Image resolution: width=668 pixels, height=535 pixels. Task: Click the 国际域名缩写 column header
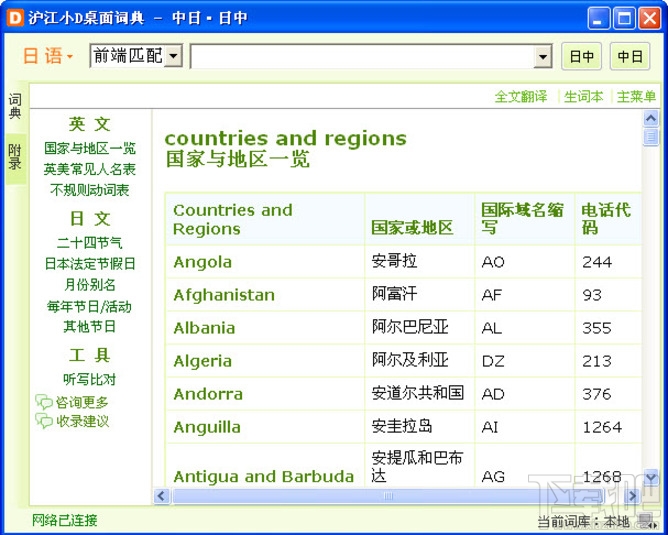pyautogui.click(x=522, y=219)
